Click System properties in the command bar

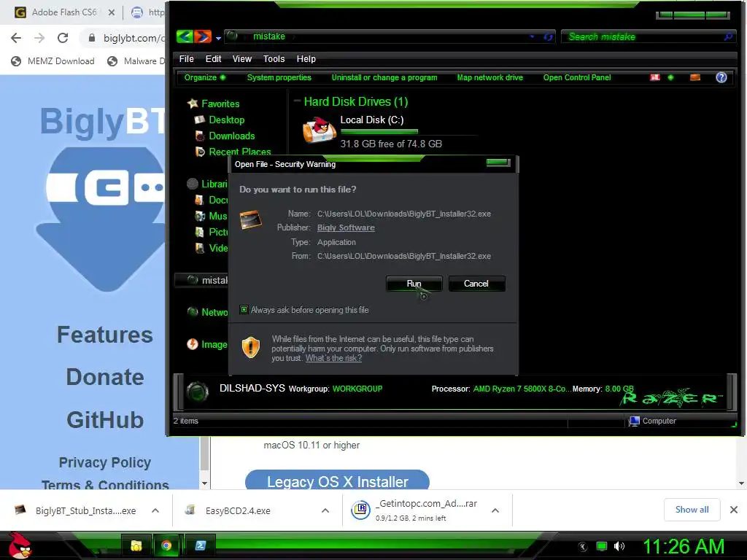(279, 77)
